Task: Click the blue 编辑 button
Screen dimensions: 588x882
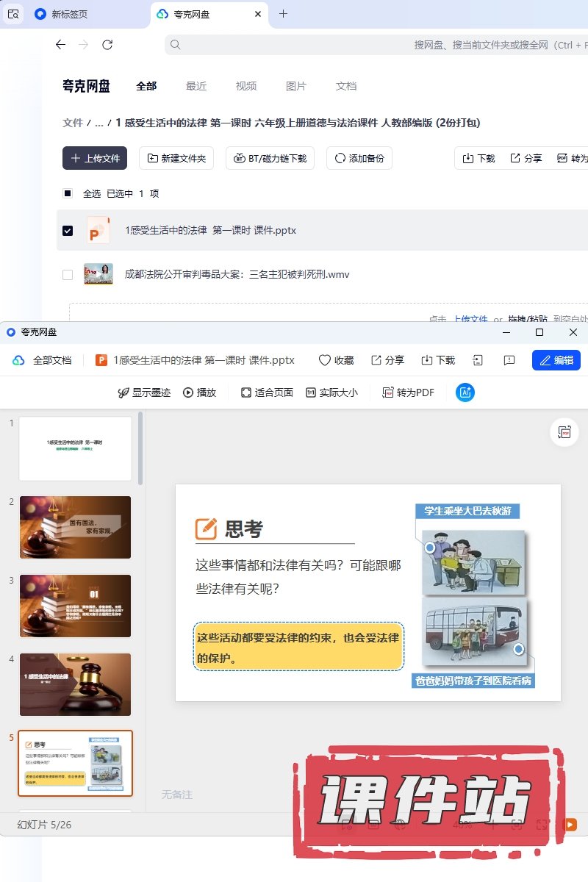Action: (556, 360)
